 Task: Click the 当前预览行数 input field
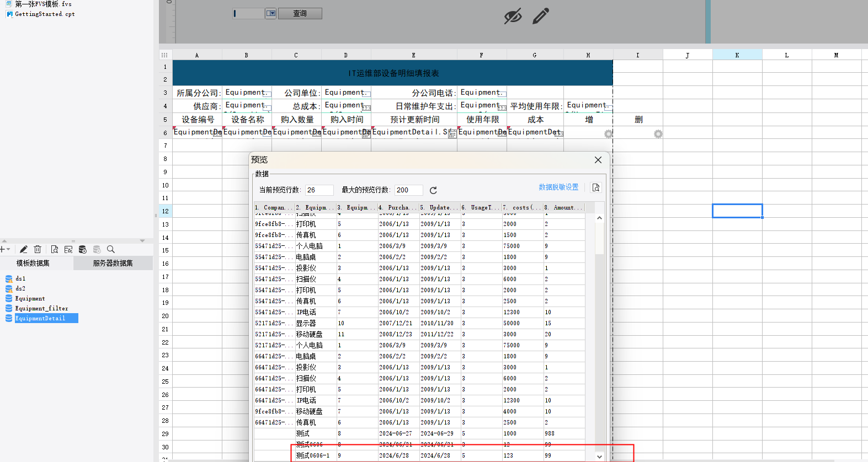(x=319, y=190)
